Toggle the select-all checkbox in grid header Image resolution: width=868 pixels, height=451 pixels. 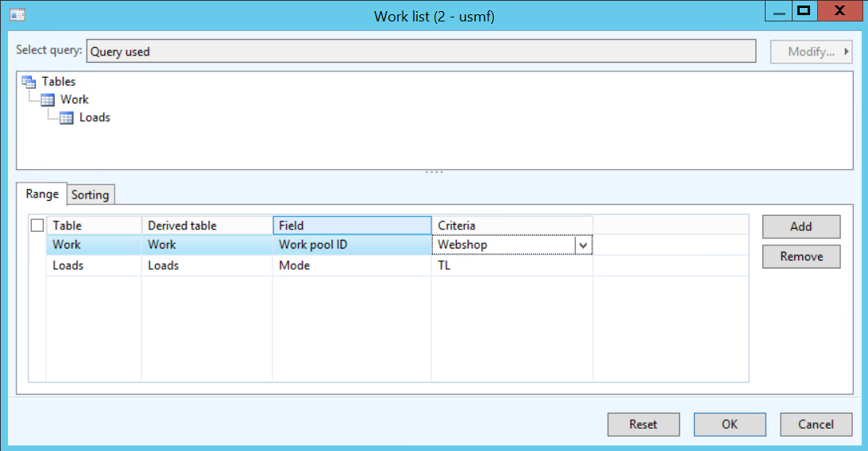(x=37, y=225)
